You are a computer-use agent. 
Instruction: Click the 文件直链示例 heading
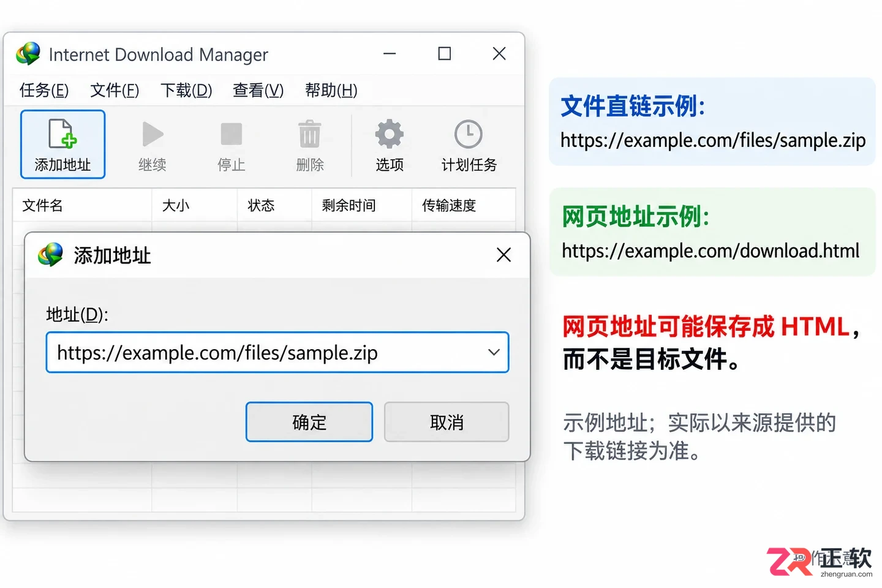633,106
